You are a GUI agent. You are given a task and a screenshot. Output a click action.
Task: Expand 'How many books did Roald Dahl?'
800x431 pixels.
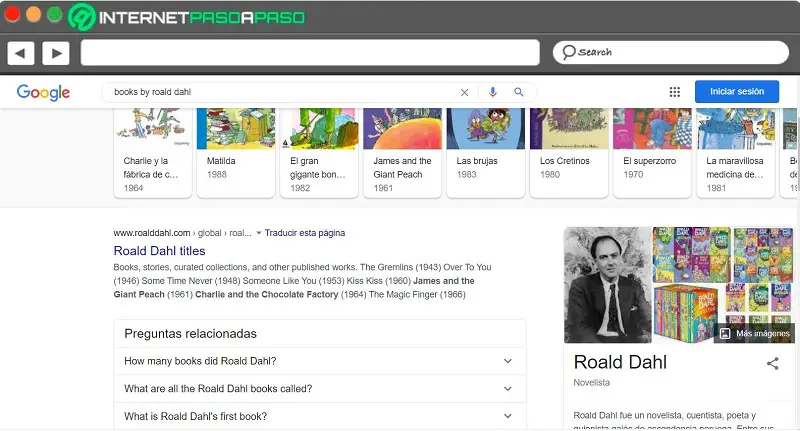320,361
